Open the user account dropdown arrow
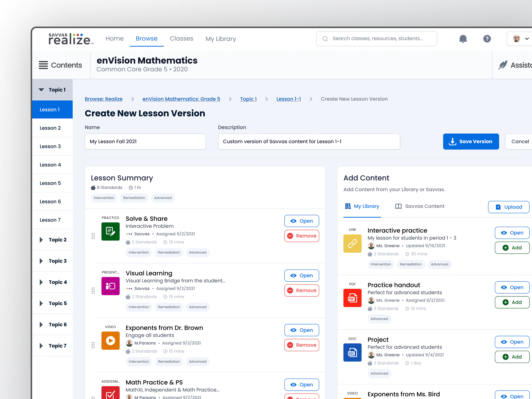 [527, 39]
